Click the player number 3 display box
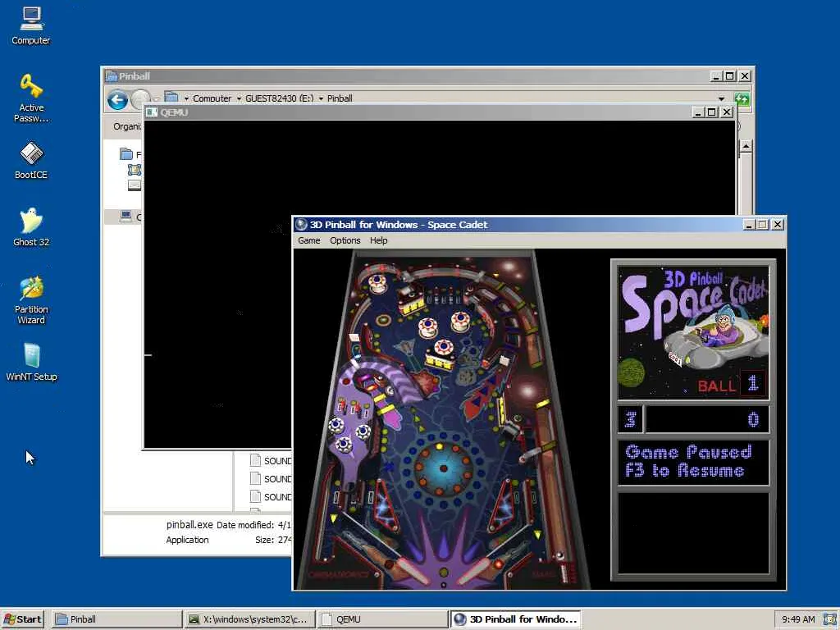 (x=631, y=419)
